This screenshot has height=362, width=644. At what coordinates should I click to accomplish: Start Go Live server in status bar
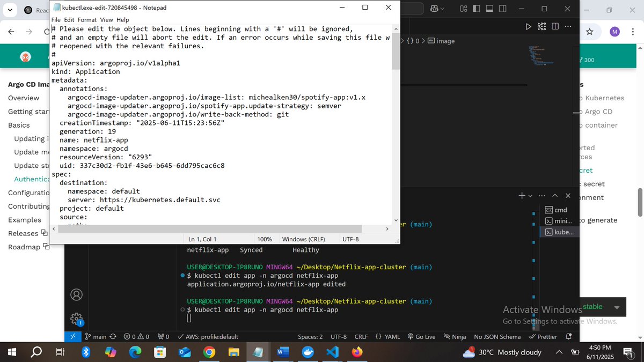421,337
